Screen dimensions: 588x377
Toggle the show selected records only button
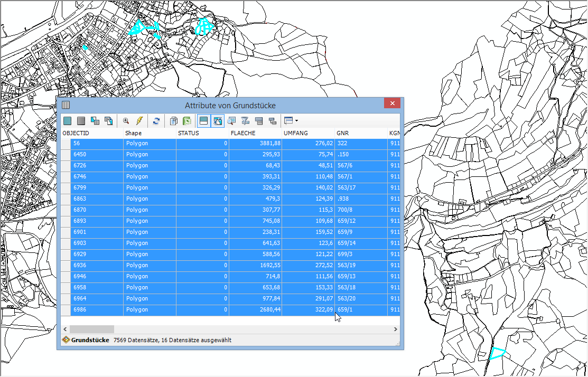click(203, 121)
